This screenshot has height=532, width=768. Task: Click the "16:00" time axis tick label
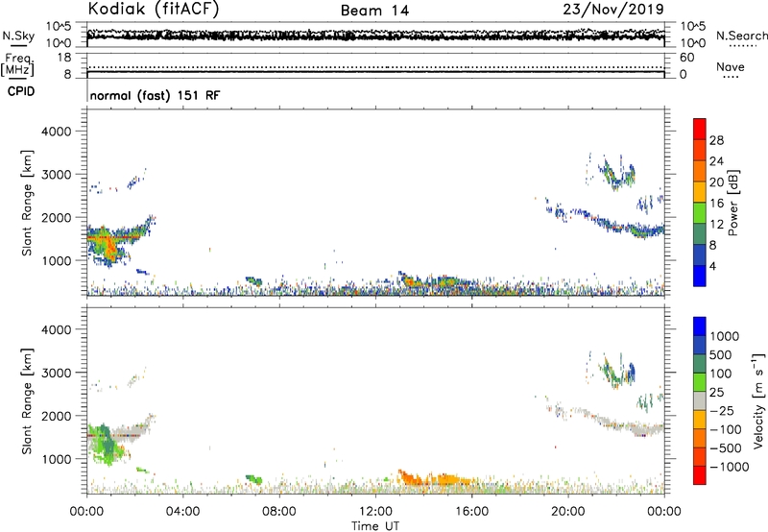tap(471, 512)
